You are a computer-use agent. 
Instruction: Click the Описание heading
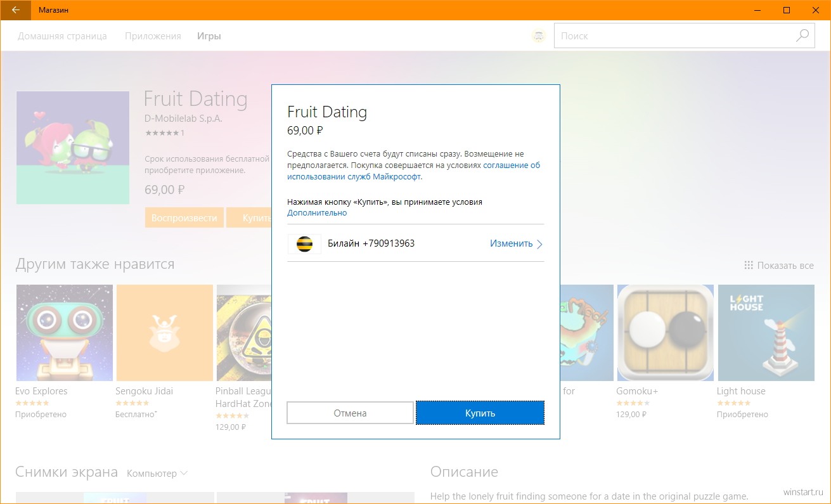464,472
